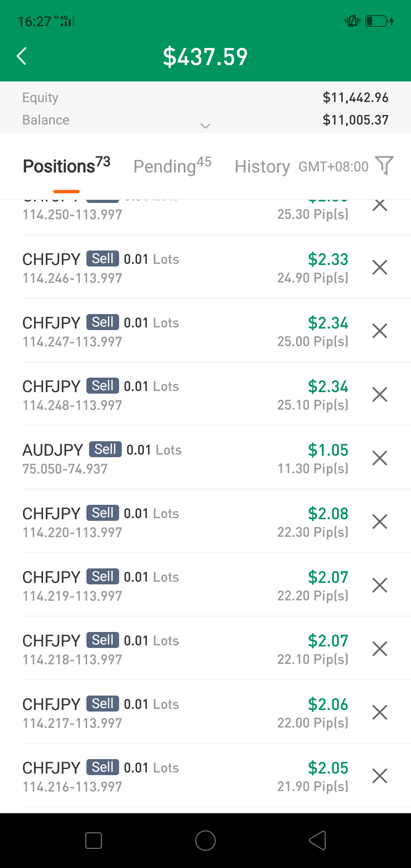This screenshot has height=868, width=411.
Task: Tap the Sell badge on AUDJPY row
Action: 105,449
